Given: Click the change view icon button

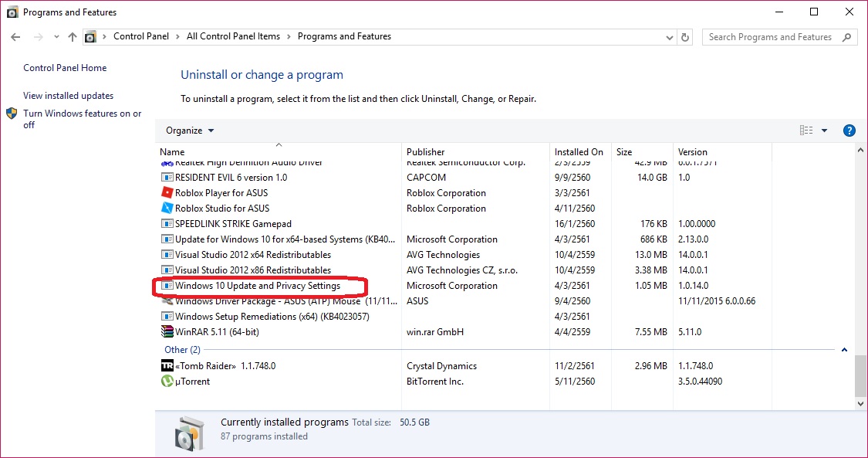Looking at the screenshot, I should (x=806, y=131).
